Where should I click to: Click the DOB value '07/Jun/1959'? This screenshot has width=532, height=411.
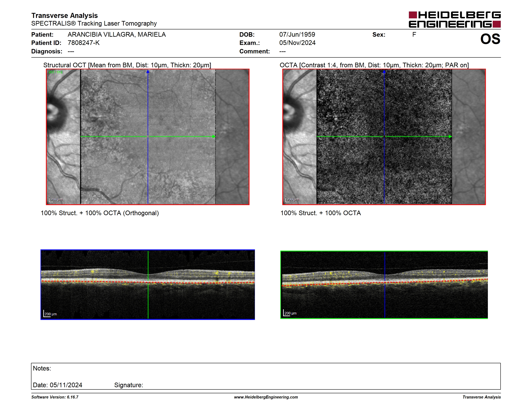(297, 35)
